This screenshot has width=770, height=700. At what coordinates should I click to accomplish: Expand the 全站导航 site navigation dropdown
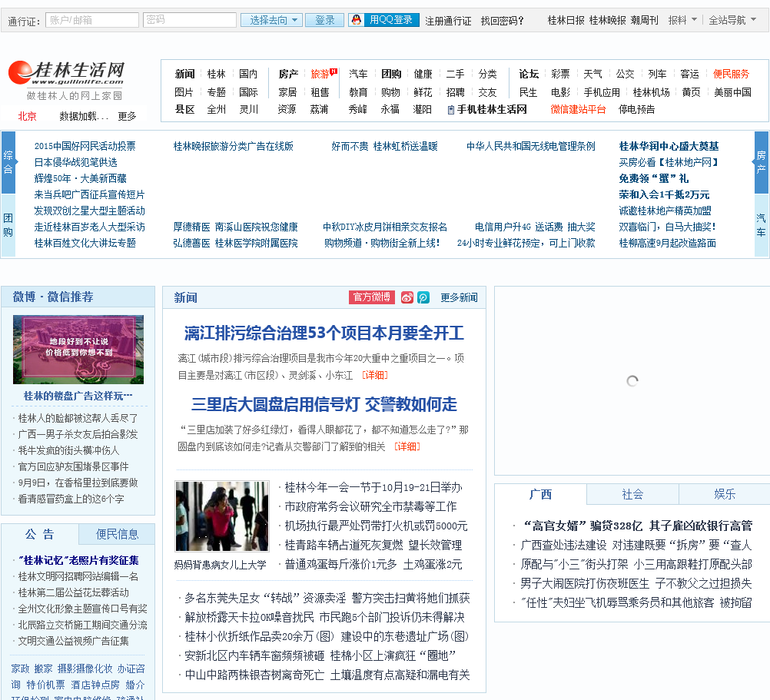(x=732, y=20)
